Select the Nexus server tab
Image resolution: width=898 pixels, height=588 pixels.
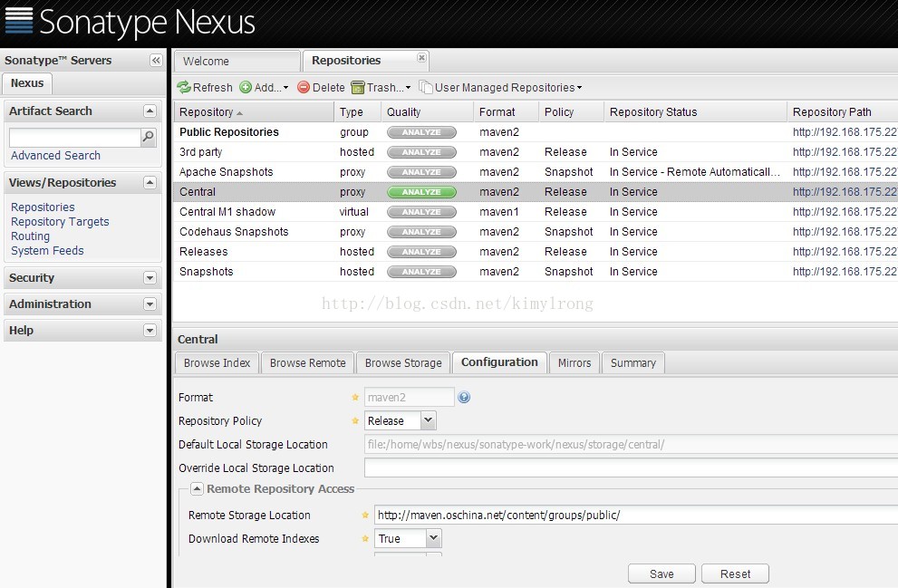point(27,83)
